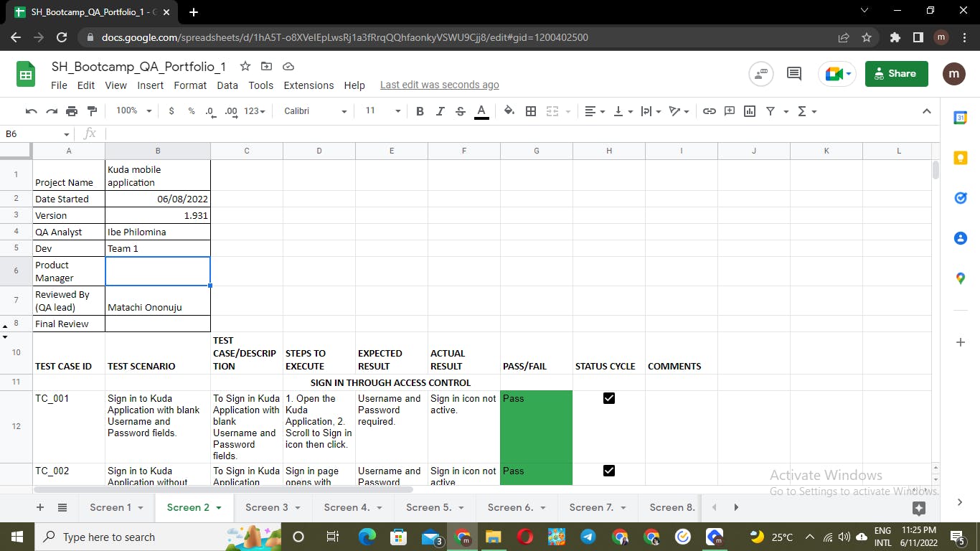This screenshot has width=980, height=551.
Task: Open cell borders options
Action: (531, 111)
